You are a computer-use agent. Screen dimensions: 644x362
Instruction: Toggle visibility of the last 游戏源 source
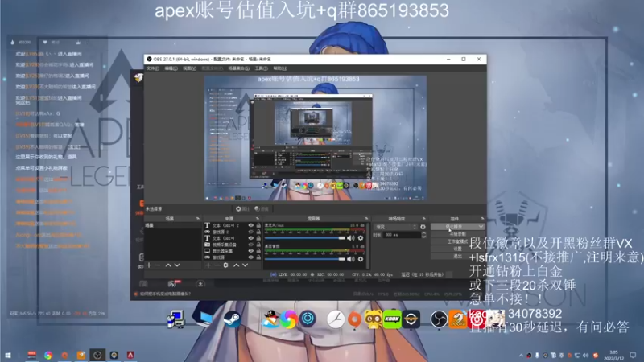(x=250, y=257)
